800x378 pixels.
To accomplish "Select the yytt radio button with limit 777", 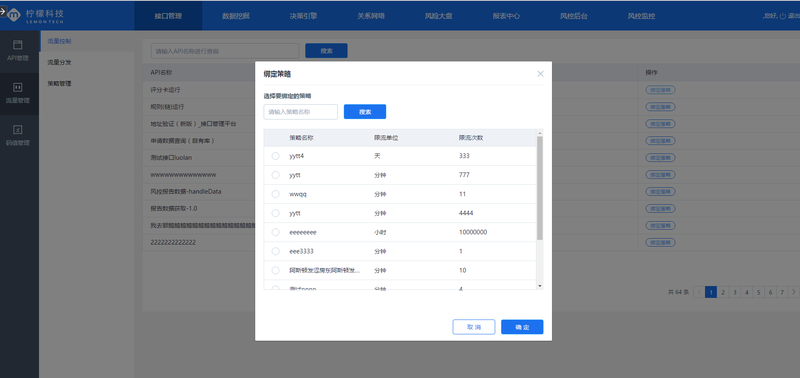I will 276,175.
